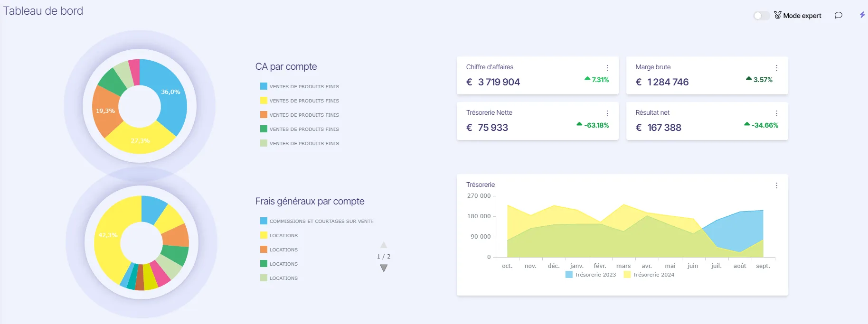Click the purple lightning bolt icon
The width and height of the screenshot is (868, 324).
[862, 15]
